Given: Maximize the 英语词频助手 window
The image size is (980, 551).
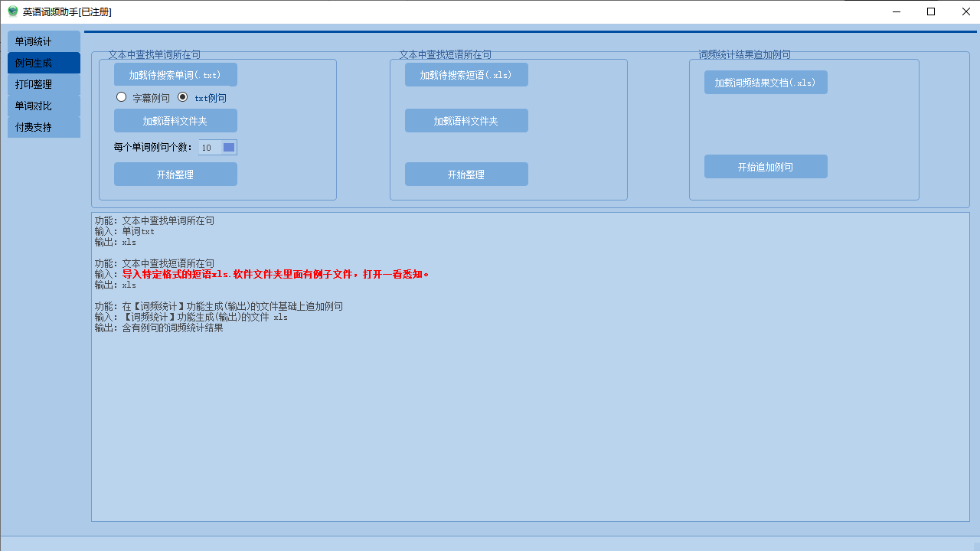Looking at the screenshot, I should click(931, 11).
